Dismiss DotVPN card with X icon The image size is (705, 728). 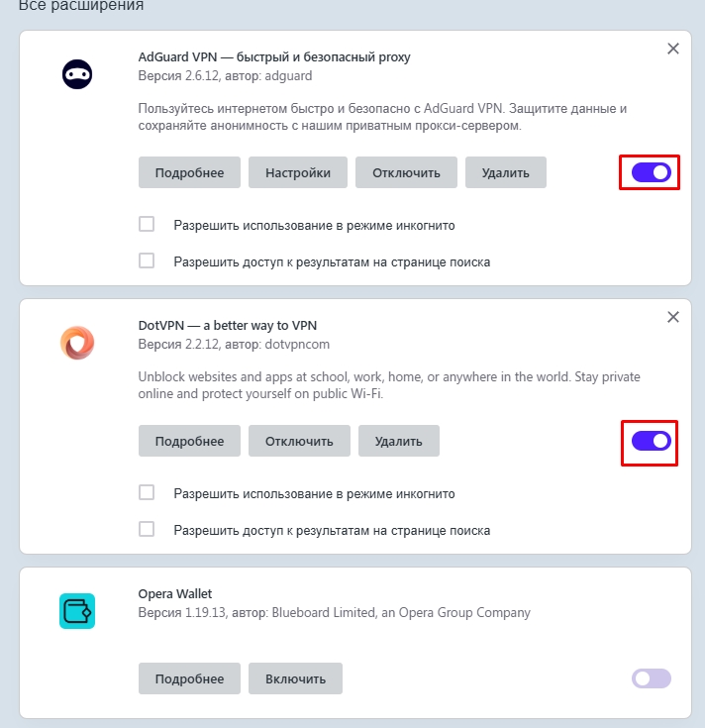(673, 317)
